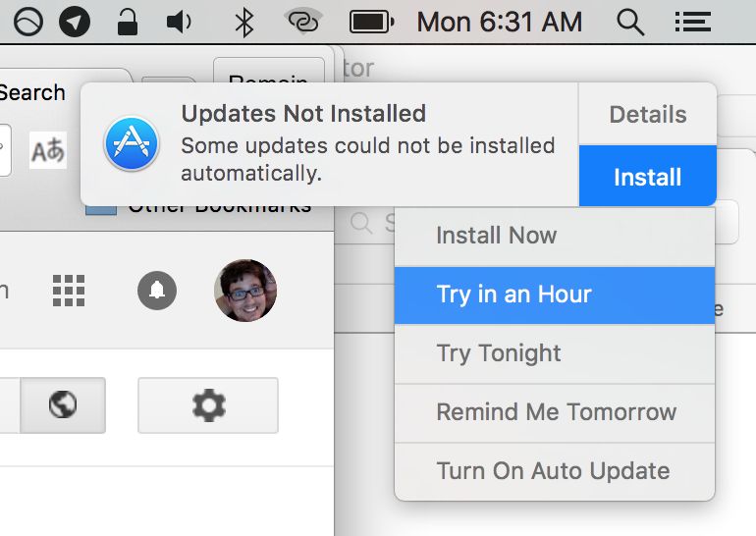Select Turn On Auto Update

click(553, 471)
